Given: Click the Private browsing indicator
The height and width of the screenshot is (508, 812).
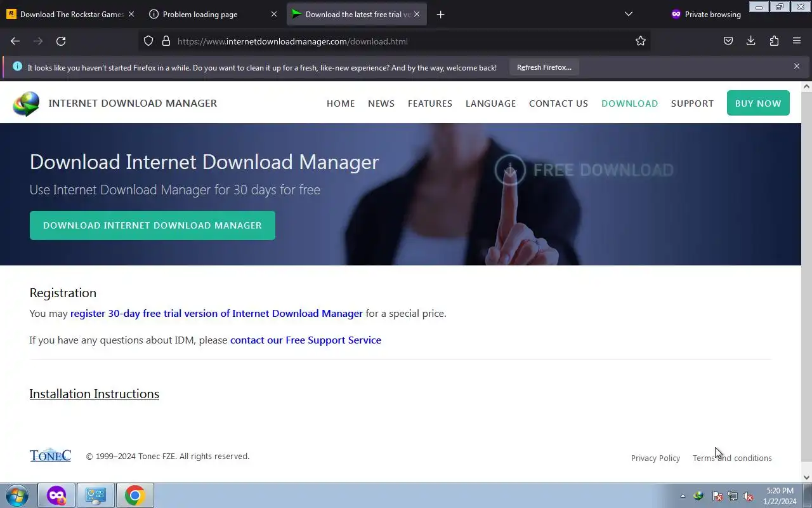Looking at the screenshot, I should 706,14.
